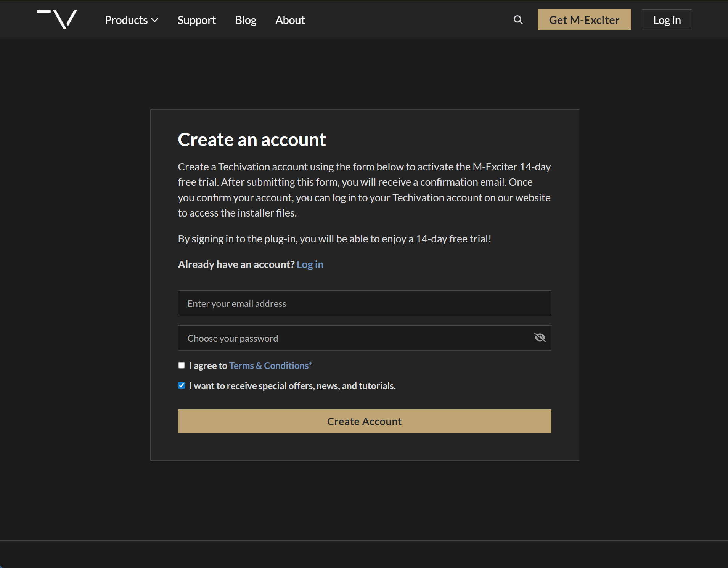Uncheck the special offers newsletter checkbox
This screenshot has height=568, width=728.
pos(182,385)
